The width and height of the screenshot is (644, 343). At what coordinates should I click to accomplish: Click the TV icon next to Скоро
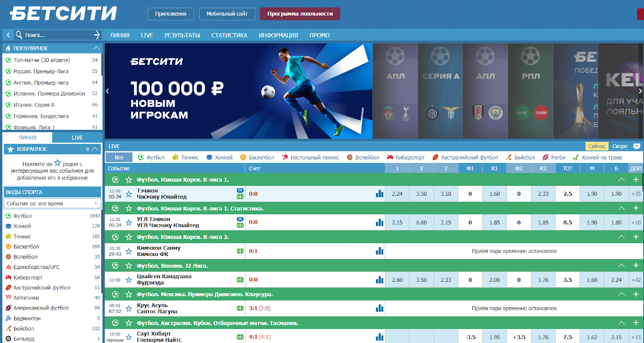[x=636, y=146]
